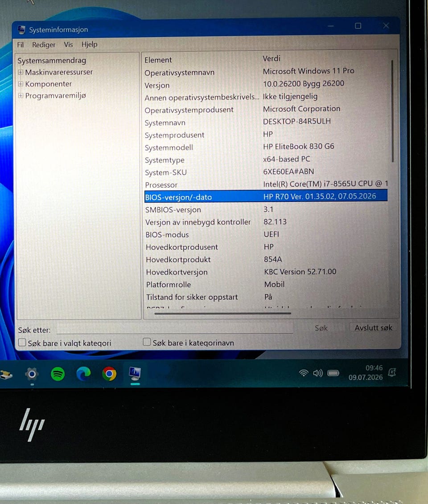Expand the Programvaremiljø tree node
Viewport: 428px width, 504px height.
pos(21,95)
